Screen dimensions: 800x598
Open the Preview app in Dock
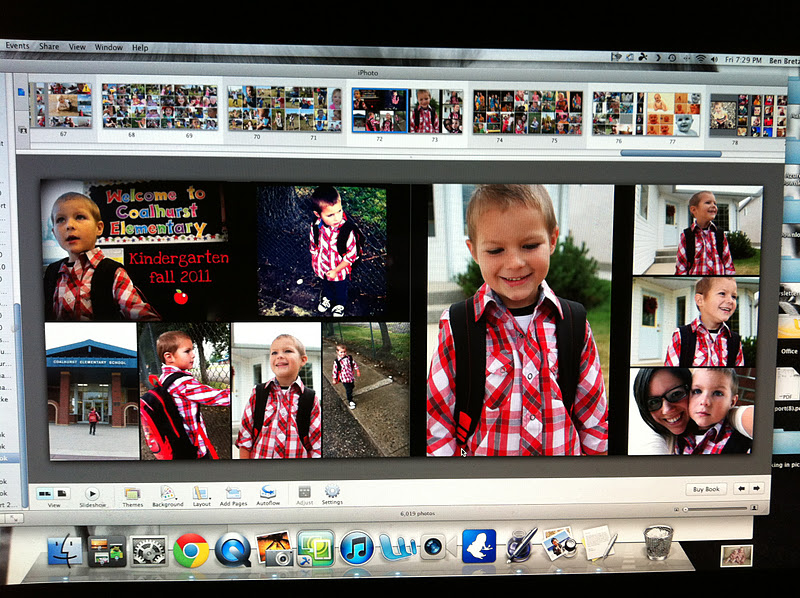point(559,543)
